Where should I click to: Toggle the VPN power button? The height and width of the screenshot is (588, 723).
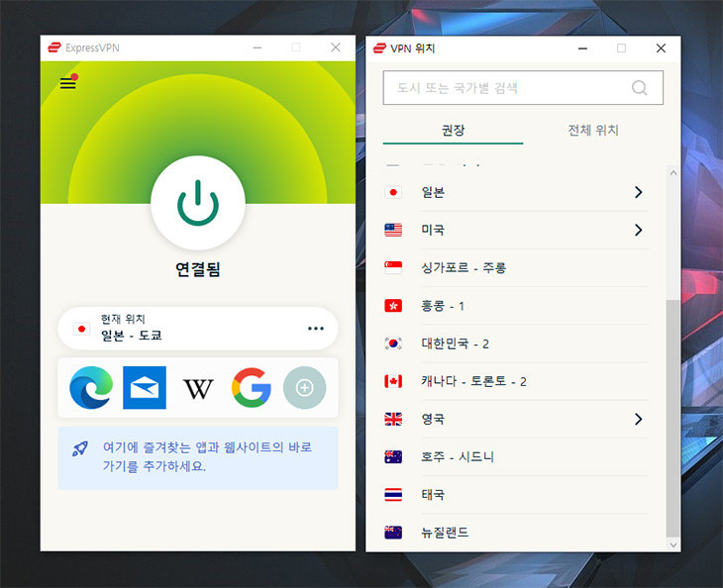coord(198,203)
